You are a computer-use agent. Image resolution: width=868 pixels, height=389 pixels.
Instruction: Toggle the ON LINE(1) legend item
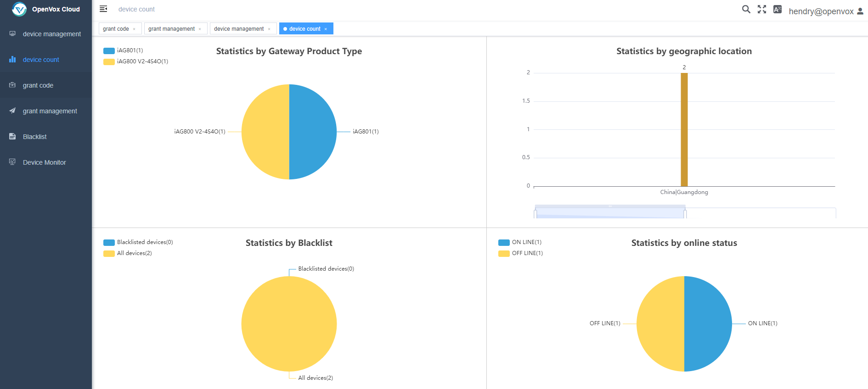click(x=520, y=242)
